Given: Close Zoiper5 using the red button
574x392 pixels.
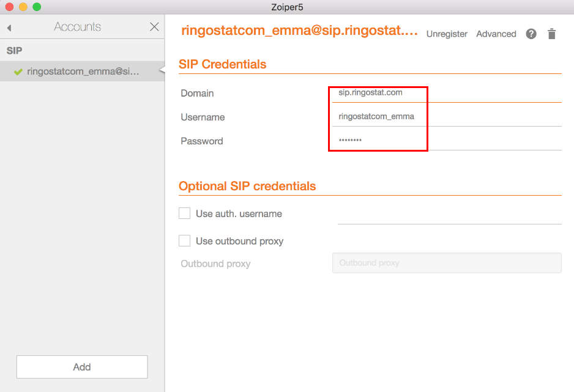Looking at the screenshot, I should pos(10,7).
